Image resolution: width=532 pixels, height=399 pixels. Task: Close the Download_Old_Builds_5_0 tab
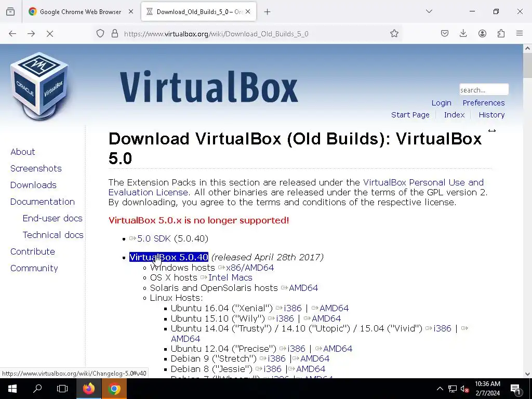[248, 11]
